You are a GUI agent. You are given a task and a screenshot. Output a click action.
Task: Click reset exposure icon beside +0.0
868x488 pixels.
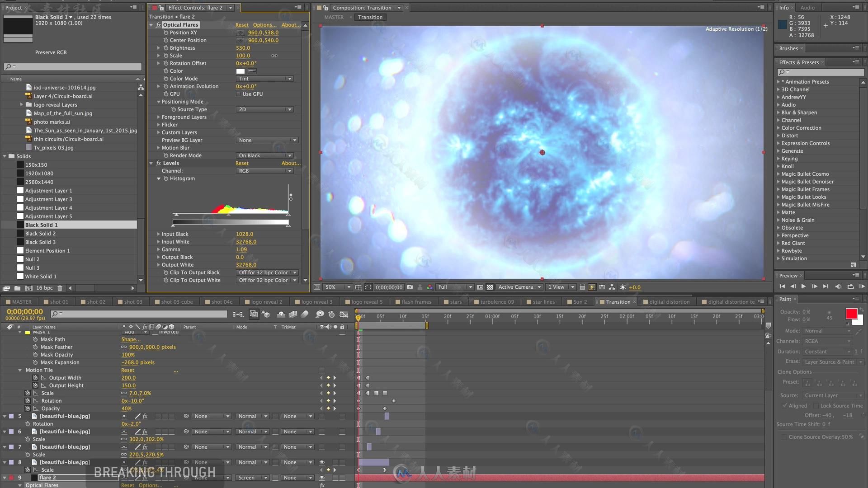pos(623,287)
